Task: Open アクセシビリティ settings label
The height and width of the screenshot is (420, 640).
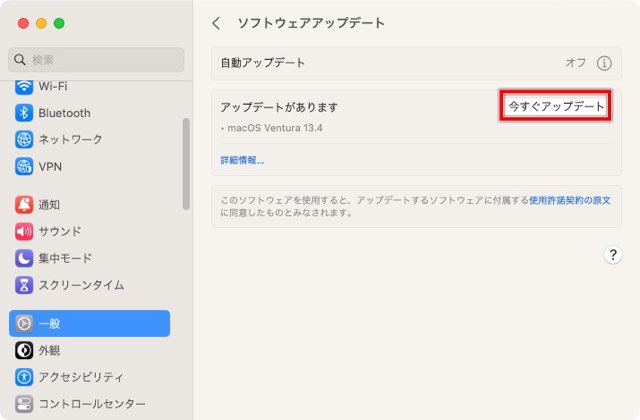Action: coord(80,377)
